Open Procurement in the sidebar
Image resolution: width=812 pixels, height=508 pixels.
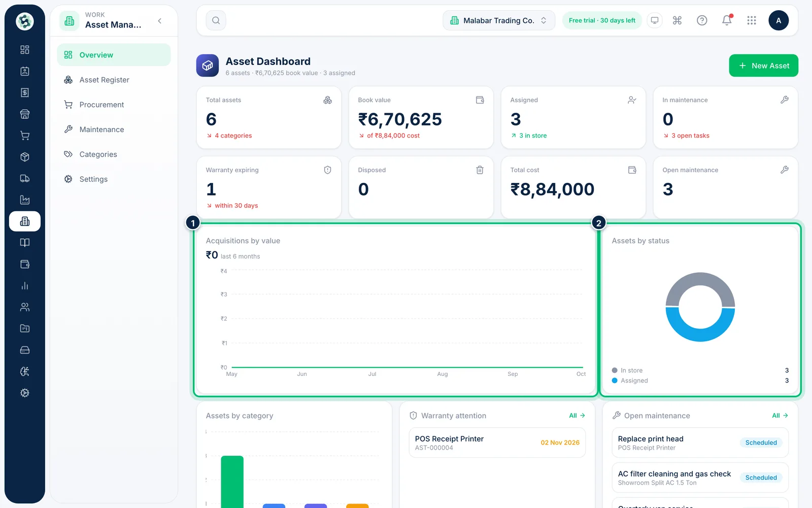(x=114, y=105)
